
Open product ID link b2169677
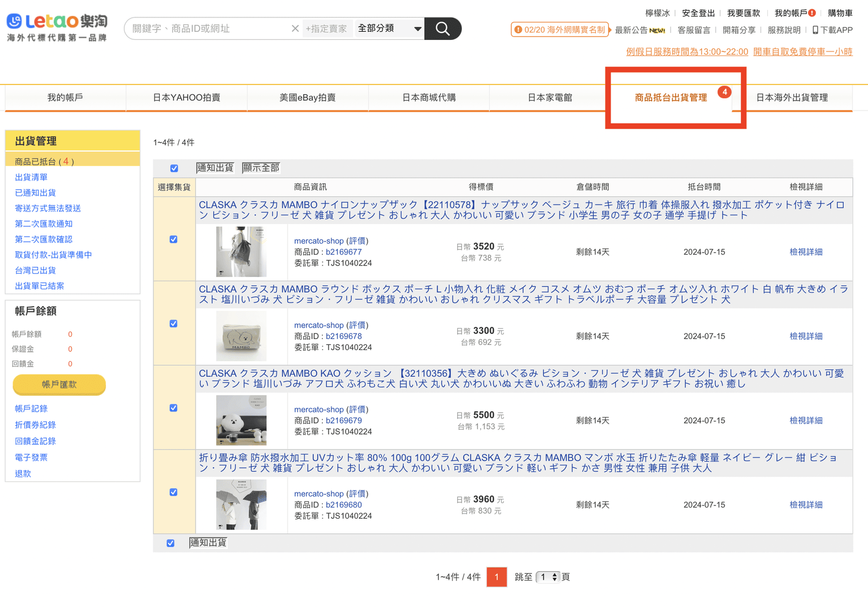[344, 252]
